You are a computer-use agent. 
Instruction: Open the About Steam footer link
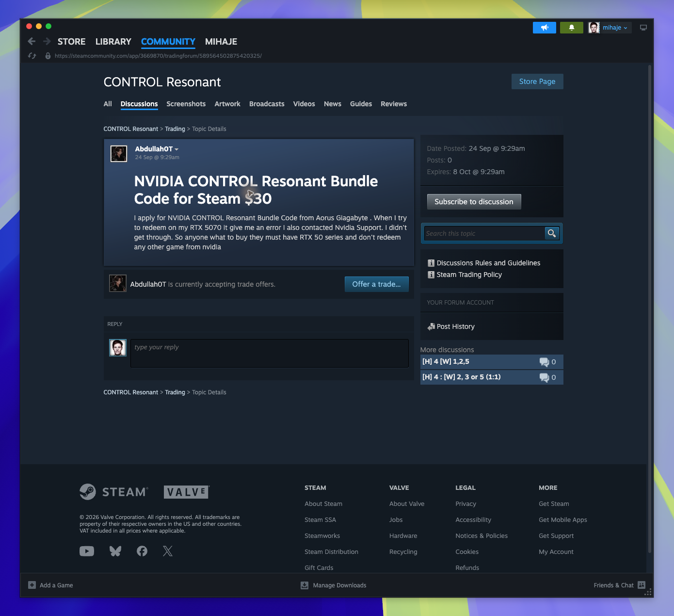323,503
